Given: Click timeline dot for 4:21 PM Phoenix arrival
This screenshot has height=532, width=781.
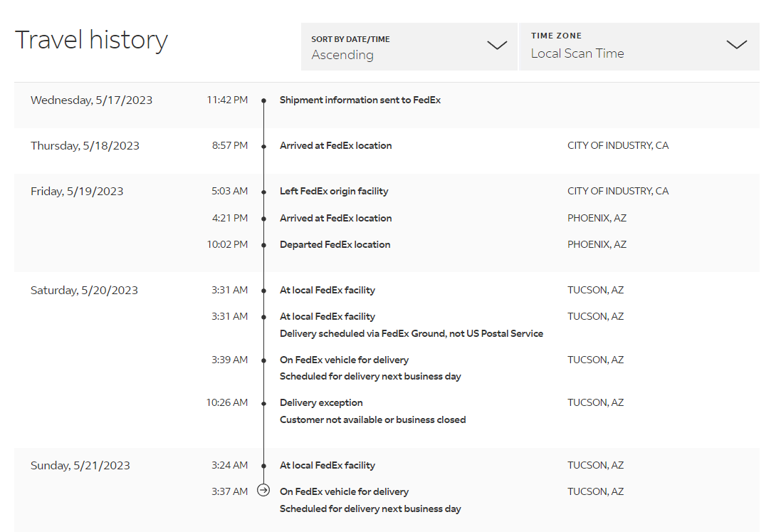Looking at the screenshot, I should tap(263, 219).
